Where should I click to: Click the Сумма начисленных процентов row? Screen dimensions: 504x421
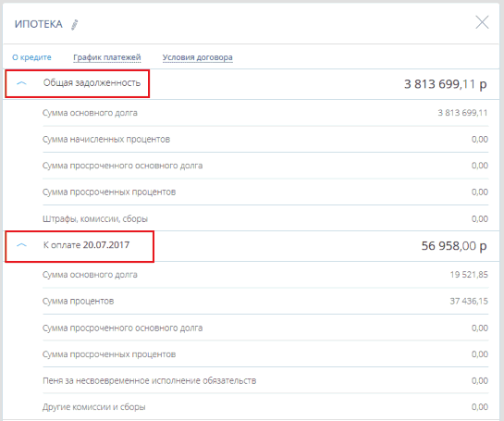coord(265,140)
